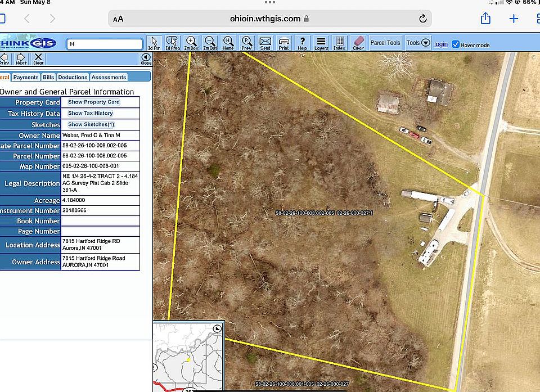
Task: Open the Assessments tab
Action: tap(109, 77)
